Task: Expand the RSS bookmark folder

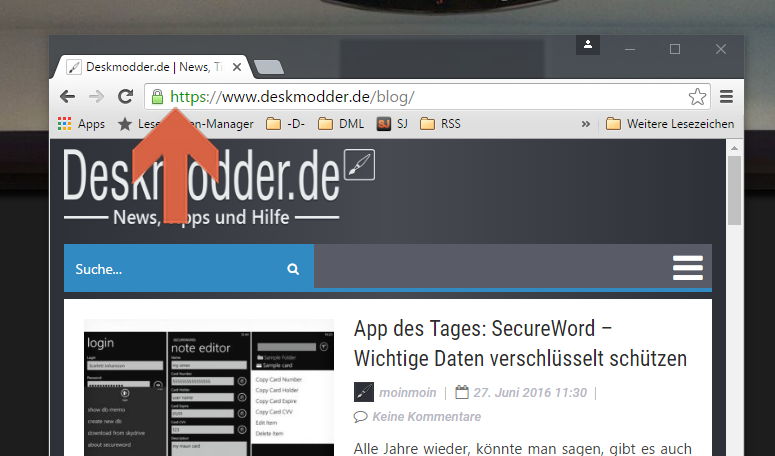Action: click(x=440, y=124)
